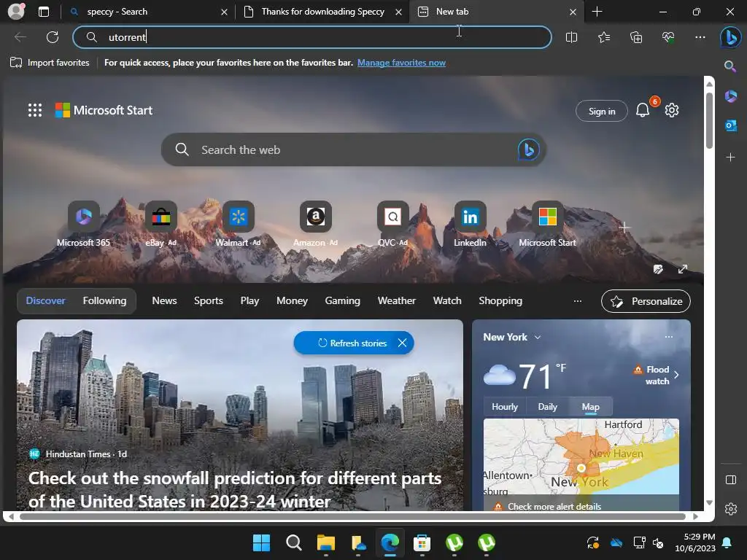Viewport: 747px width, 560px height.
Task: Click the sidebar search icon
Action: (730, 66)
